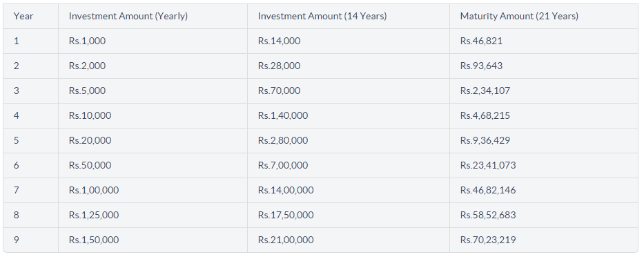Select the Rs.2,80,000 cell

(x=283, y=140)
